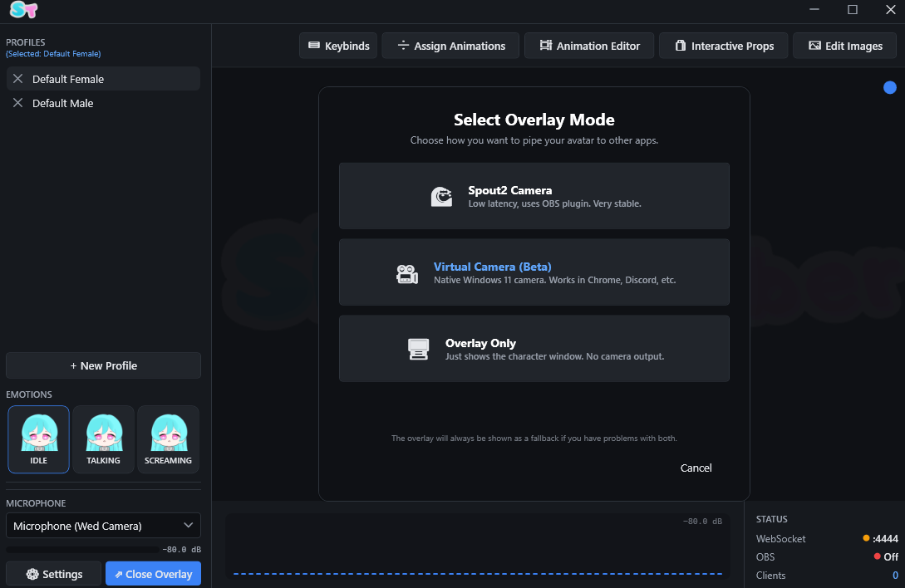Open the Keybinds panel
Image resolution: width=905 pixels, height=588 pixels.
pyautogui.click(x=338, y=46)
